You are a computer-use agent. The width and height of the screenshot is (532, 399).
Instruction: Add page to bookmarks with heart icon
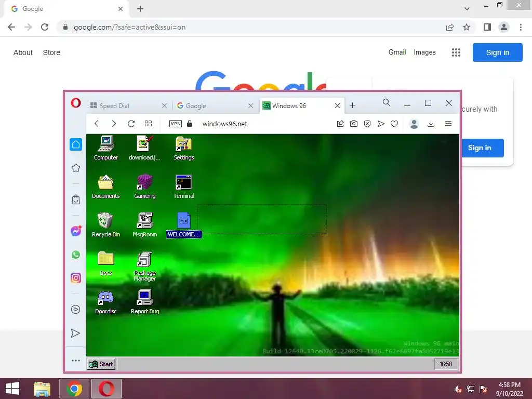pyautogui.click(x=394, y=124)
